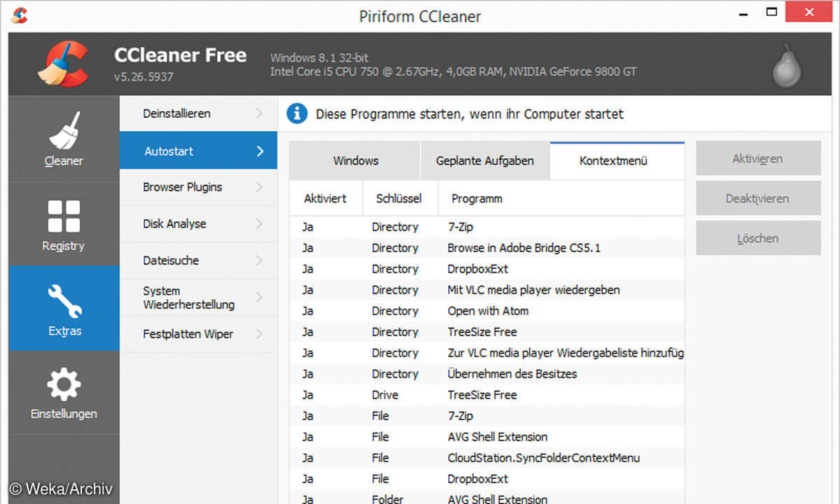Open System Wiederherstellung entry

click(198, 297)
